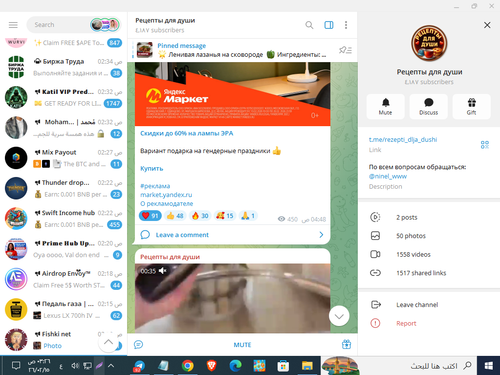Image resolution: width=500 pixels, height=375 pixels.
Task: Open the hamburger main menu
Action: pos(13,25)
